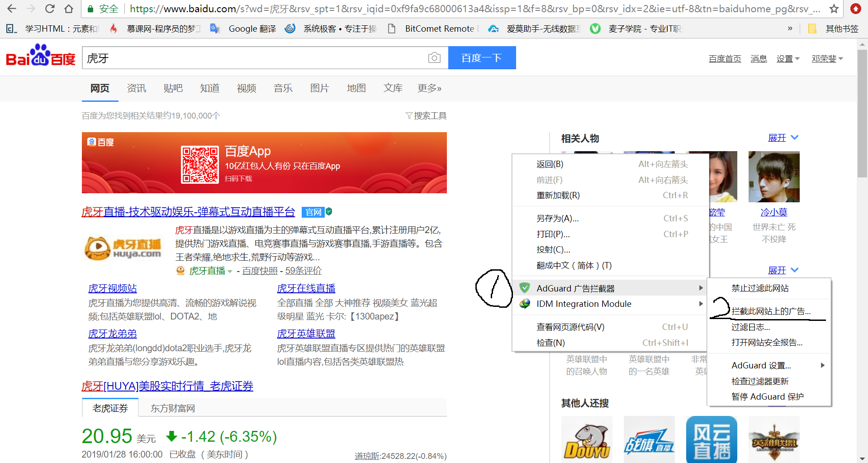Click the 百度一下 search button
Screen dimensions: 868x463
click(482, 58)
